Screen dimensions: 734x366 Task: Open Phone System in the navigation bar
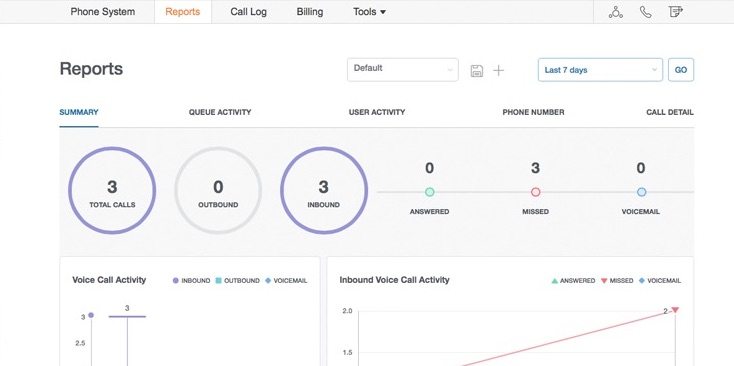[103, 12]
